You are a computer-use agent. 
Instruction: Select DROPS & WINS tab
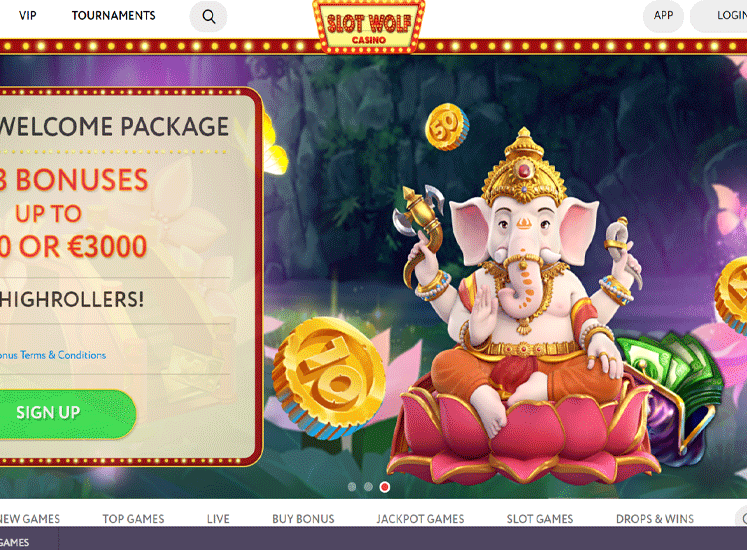point(655,519)
